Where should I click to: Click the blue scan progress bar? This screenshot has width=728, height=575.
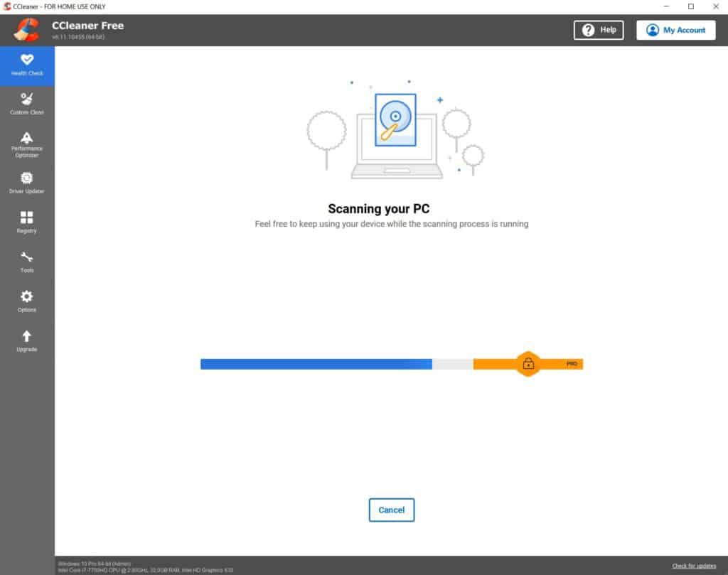(316, 365)
